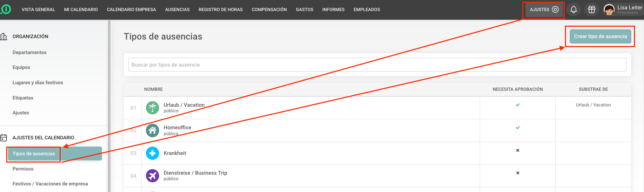Click the Necesita aprobación column header
644x192 pixels.
click(x=517, y=89)
